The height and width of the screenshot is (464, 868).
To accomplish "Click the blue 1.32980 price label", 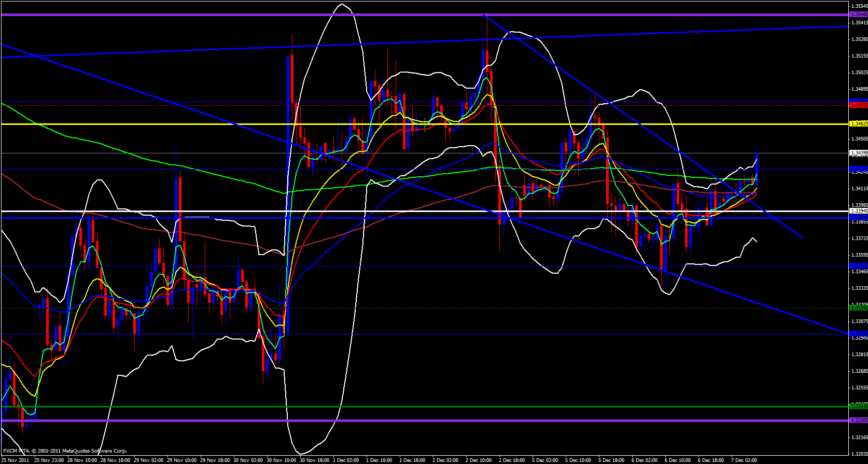I will click(859, 333).
